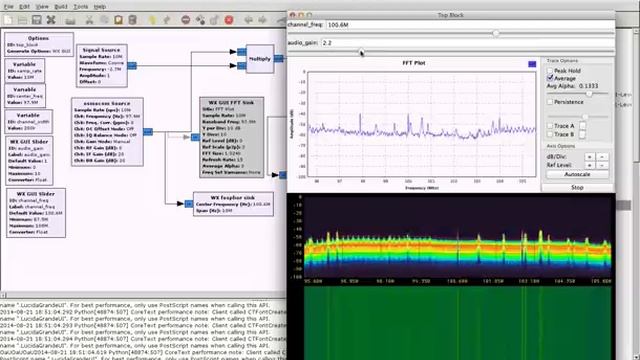
Task: Open the View menu
Action: (42, 7)
